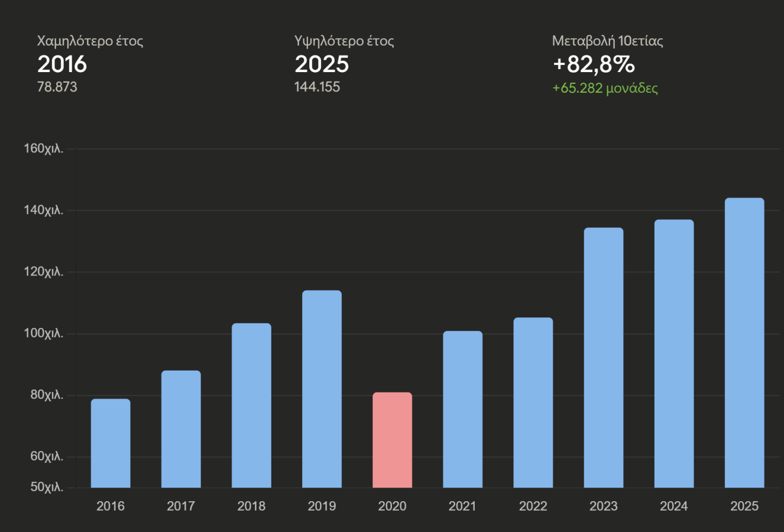Click the 2018 data bar
Viewport: 784px width, 532px height.
[251, 406]
